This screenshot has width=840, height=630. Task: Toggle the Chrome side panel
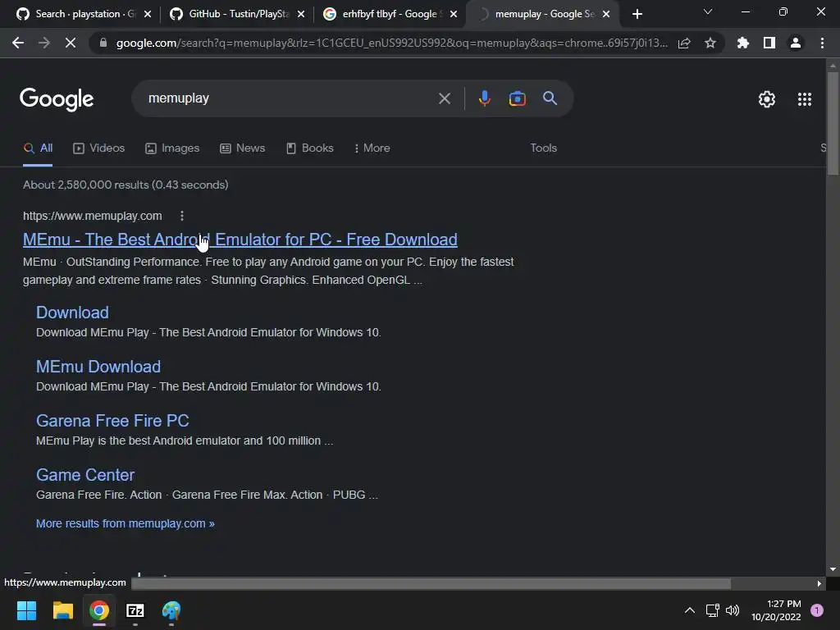(x=769, y=43)
